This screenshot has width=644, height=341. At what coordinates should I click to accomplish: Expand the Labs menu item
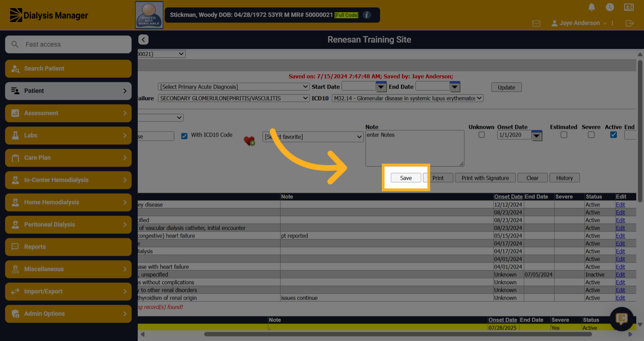[68, 135]
